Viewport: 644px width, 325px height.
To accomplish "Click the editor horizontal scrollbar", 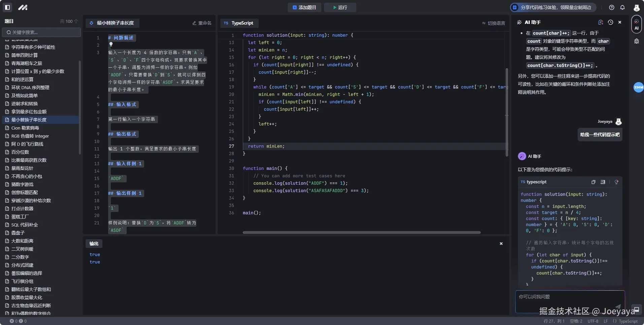I will click(361, 232).
